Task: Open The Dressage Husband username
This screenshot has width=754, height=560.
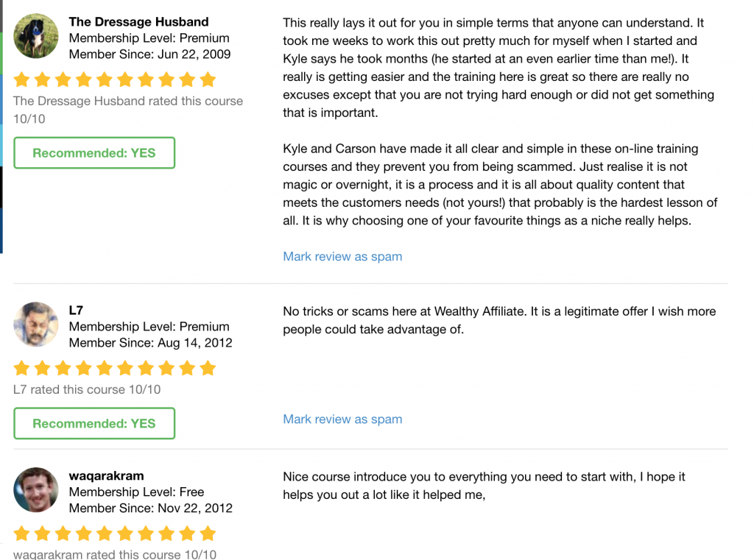Action: 138,22
